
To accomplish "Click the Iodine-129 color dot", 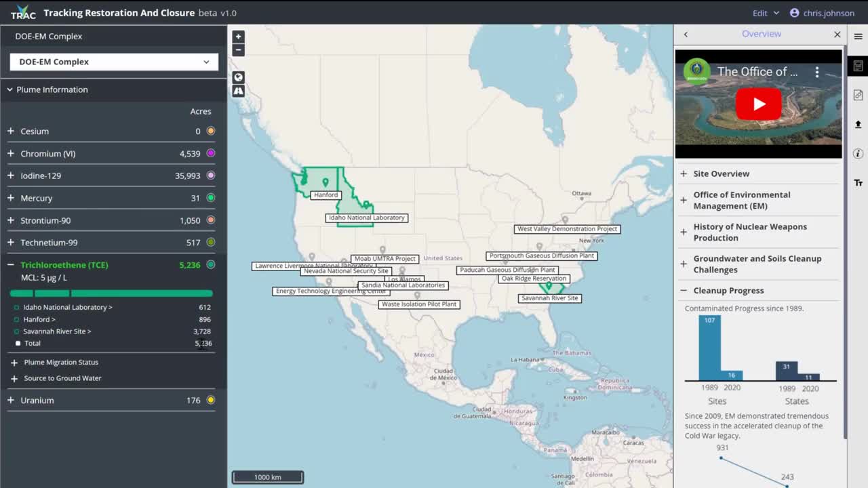I will pos(211,176).
